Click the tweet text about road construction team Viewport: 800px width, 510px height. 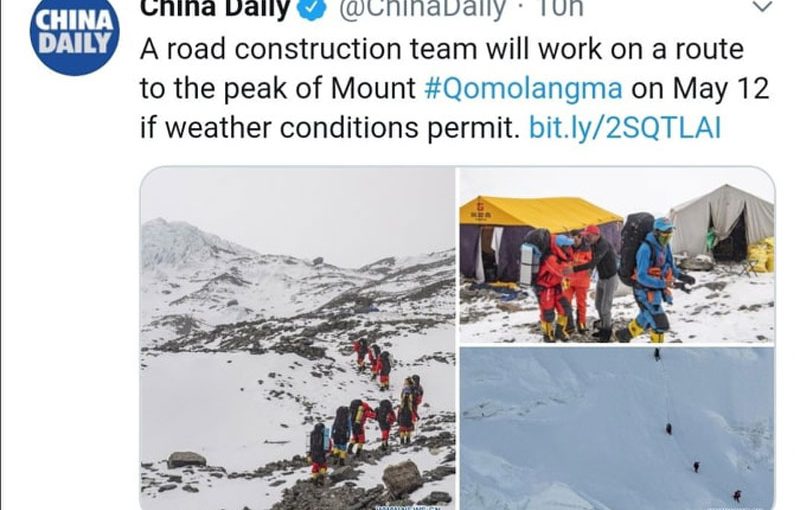(454, 88)
